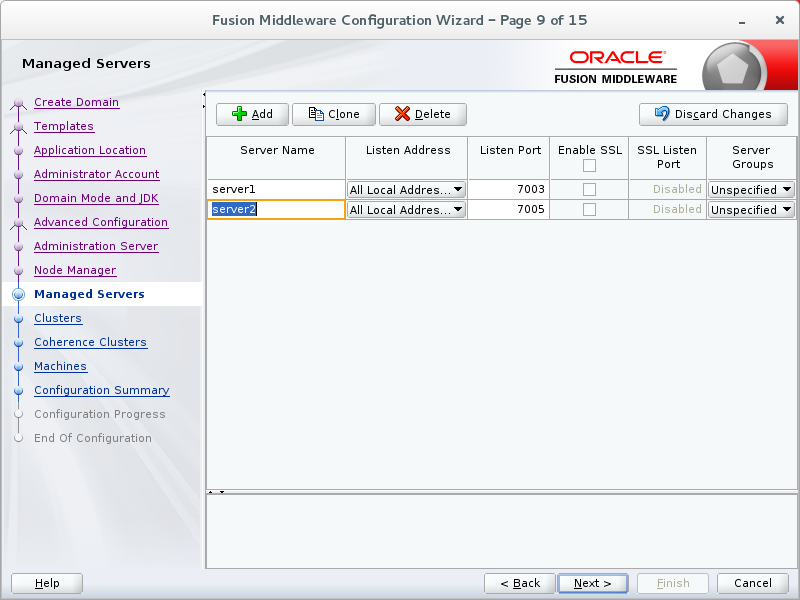The height and width of the screenshot is (600, 800).
Task: Jump to Machines step
Action: tap(60, 366)
